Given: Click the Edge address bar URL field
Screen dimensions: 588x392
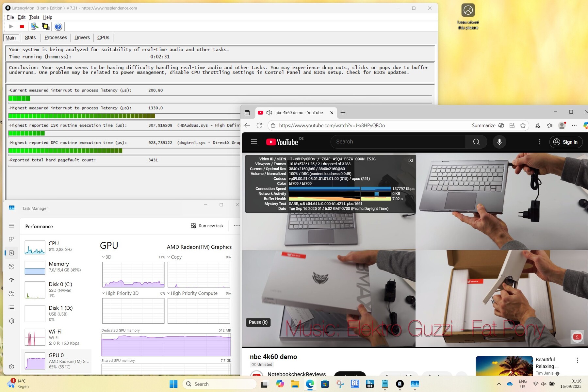Looking at the screenshot, I should 359,125.
